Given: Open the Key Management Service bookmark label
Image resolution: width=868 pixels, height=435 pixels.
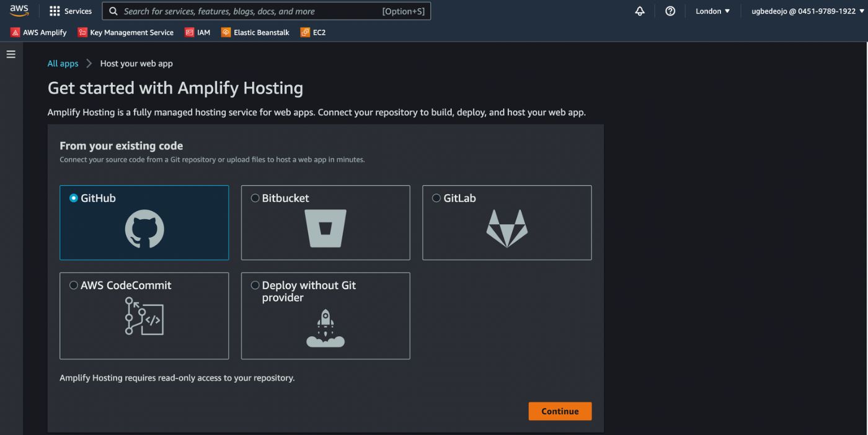Looking at the screenshot, I should coord(131,32).
